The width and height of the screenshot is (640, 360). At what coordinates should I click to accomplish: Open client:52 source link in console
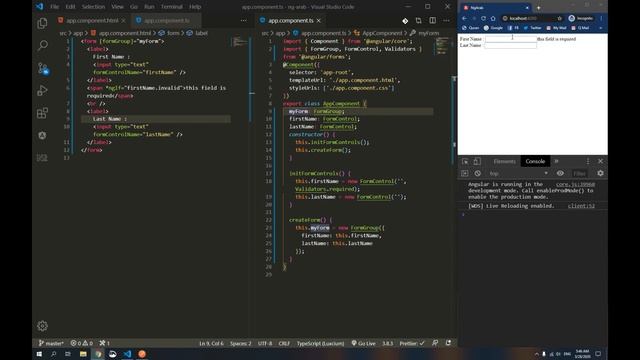[581, 206]
